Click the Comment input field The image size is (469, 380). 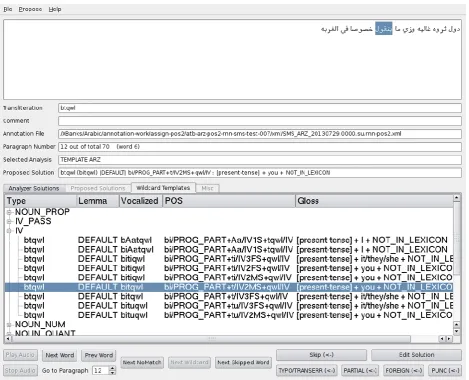pyautogui.click(x=260, y=121)
